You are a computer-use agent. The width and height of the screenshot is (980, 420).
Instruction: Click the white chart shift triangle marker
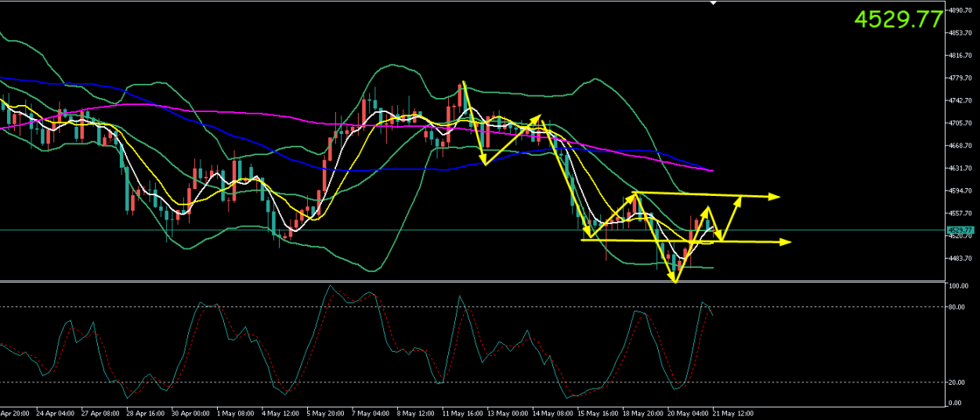tap(713, 4)
